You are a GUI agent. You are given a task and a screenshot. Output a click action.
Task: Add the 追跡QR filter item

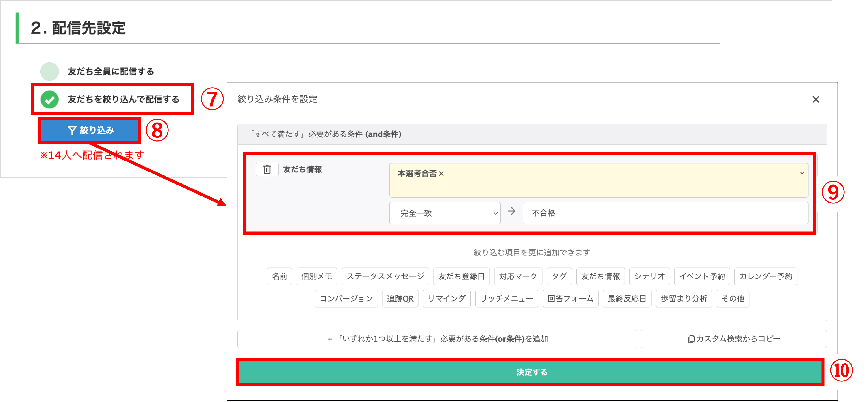(400, 298)
